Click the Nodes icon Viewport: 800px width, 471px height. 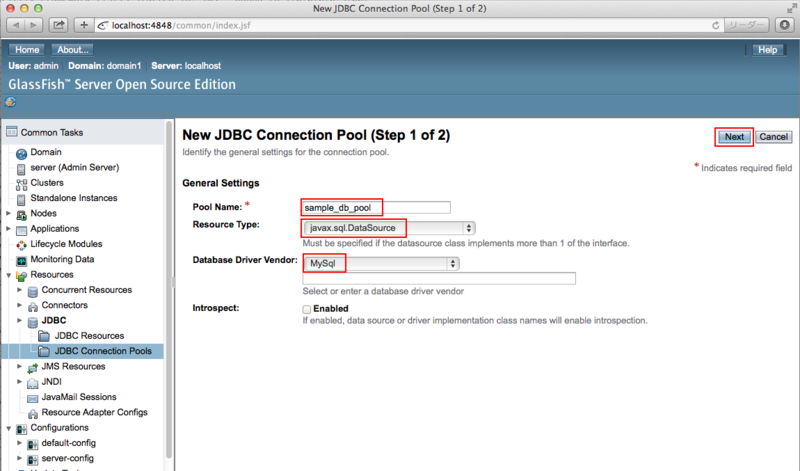pos(21,215)
